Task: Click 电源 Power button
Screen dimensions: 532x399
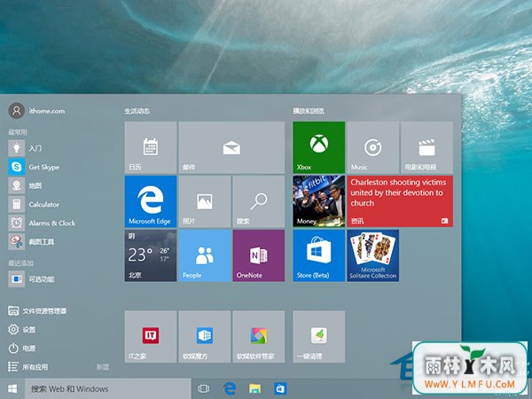Action: coord(21,348)
